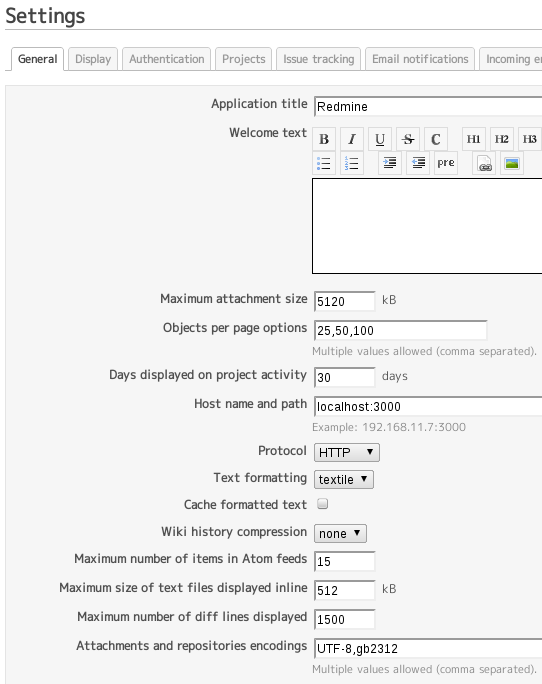Click the Settings page heading

point(45,16)
